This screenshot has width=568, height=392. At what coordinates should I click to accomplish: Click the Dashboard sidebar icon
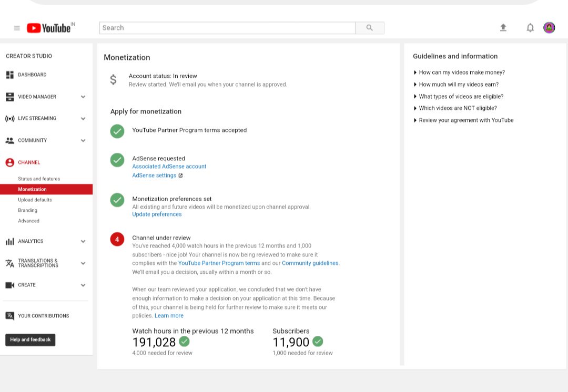click(x=10, y=75)
